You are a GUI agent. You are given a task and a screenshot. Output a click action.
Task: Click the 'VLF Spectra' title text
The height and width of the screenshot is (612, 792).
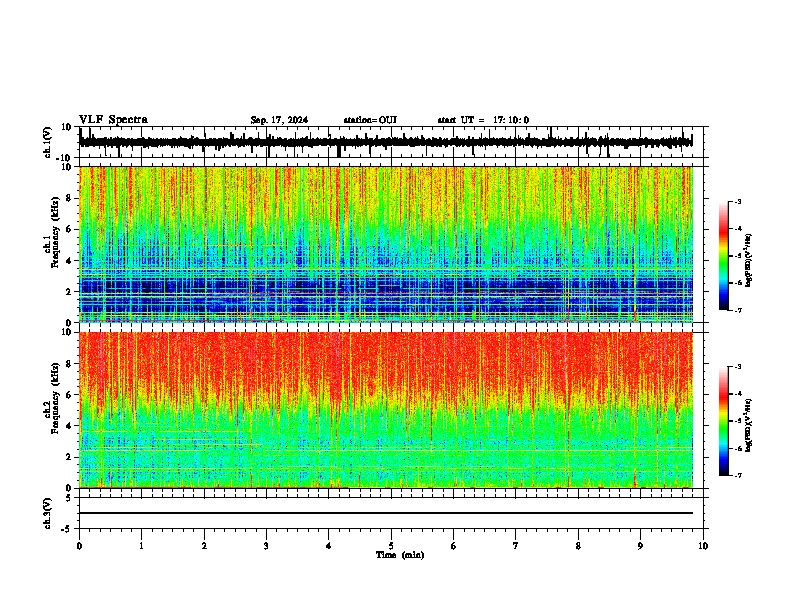coord(114,120)
